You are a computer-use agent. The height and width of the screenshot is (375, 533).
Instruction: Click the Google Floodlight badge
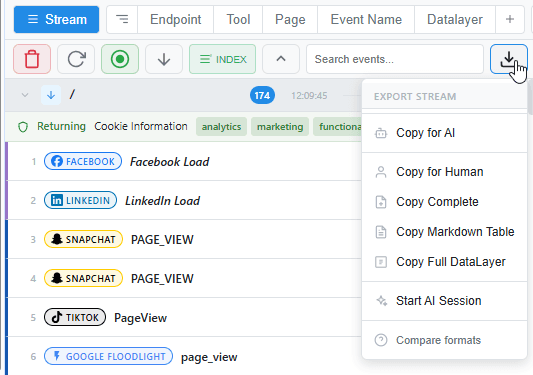coord(108,356)
